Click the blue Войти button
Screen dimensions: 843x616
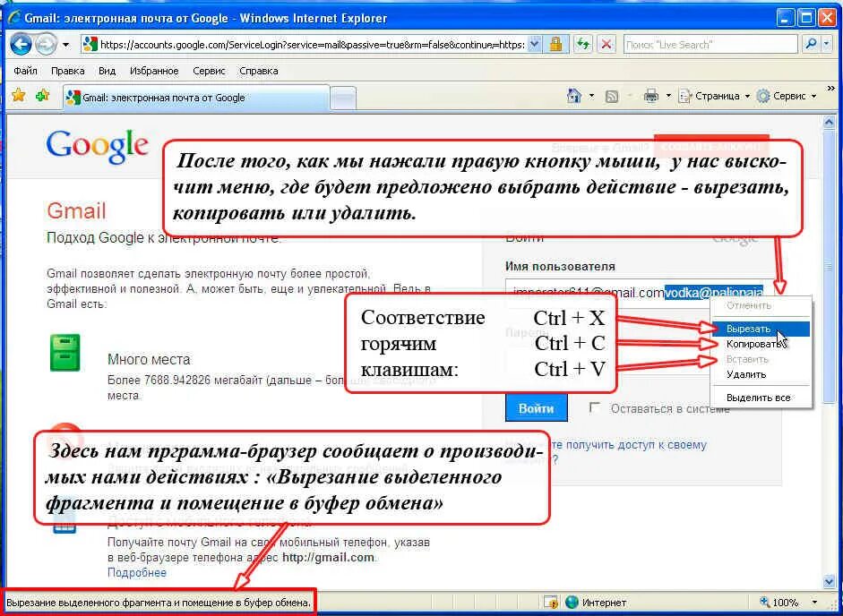pyautogui.click(x=537, y=408)
